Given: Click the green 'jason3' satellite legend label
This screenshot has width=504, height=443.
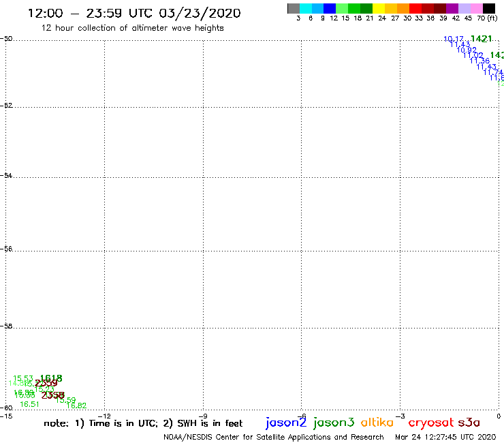Looking at the screenshot, I should pos(334,423).
